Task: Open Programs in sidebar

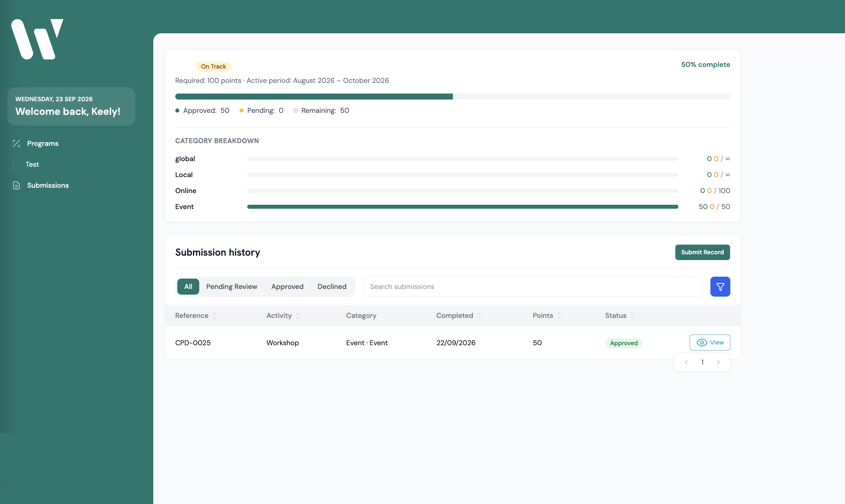Action: coord(43,143)
